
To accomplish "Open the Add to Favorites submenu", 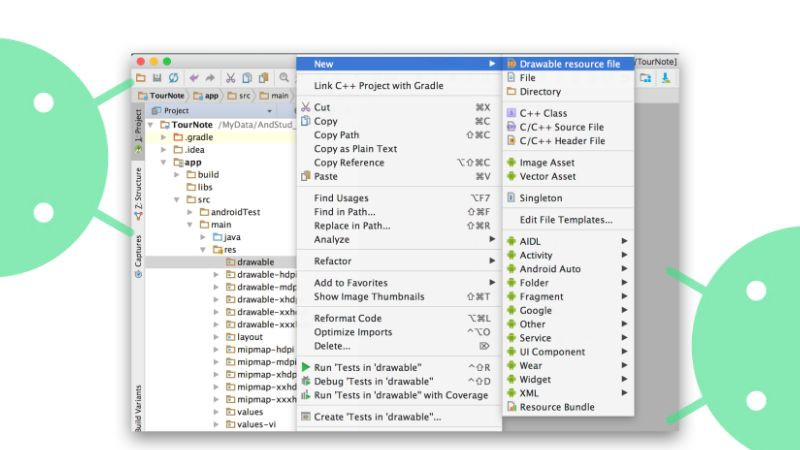I will point(399,283).
